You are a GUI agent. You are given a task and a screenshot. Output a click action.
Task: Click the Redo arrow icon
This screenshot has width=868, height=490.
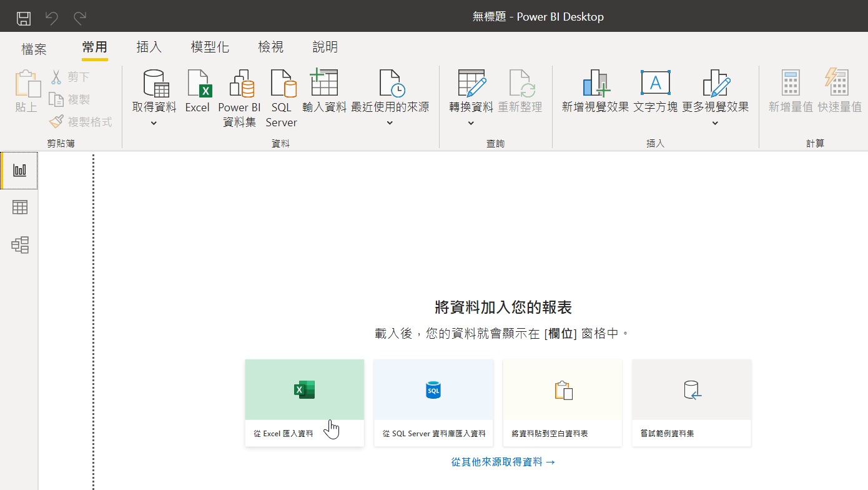pos(79,17)
